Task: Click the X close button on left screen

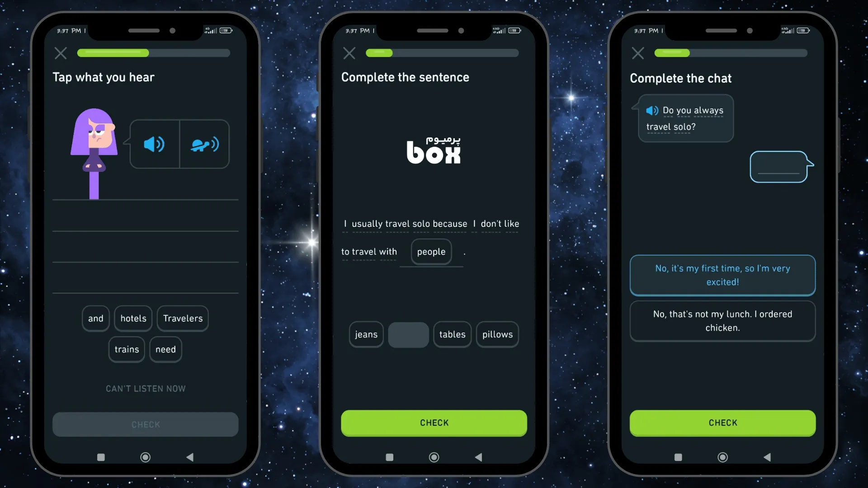Action: pyautogui.click(x=60, y=53)
